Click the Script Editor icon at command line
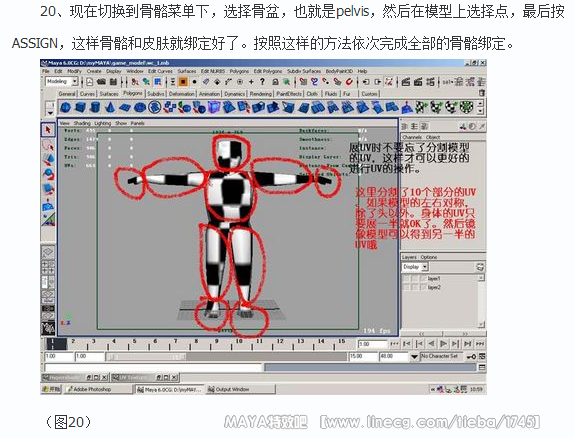This screenshot has width=574, height=439. 482,367
